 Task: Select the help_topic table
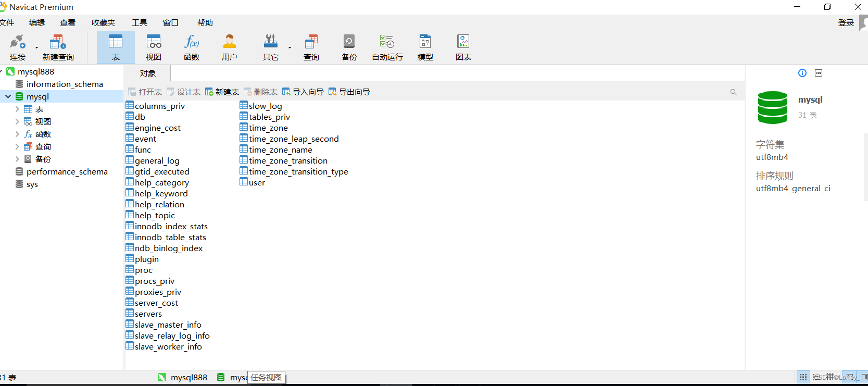(x=150, y=215)
